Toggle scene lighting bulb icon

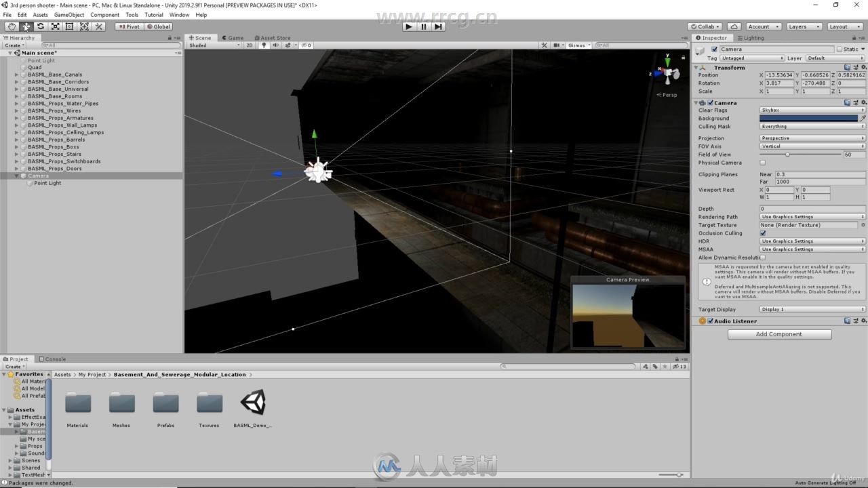pyautogui.click(x=264, y=45)
